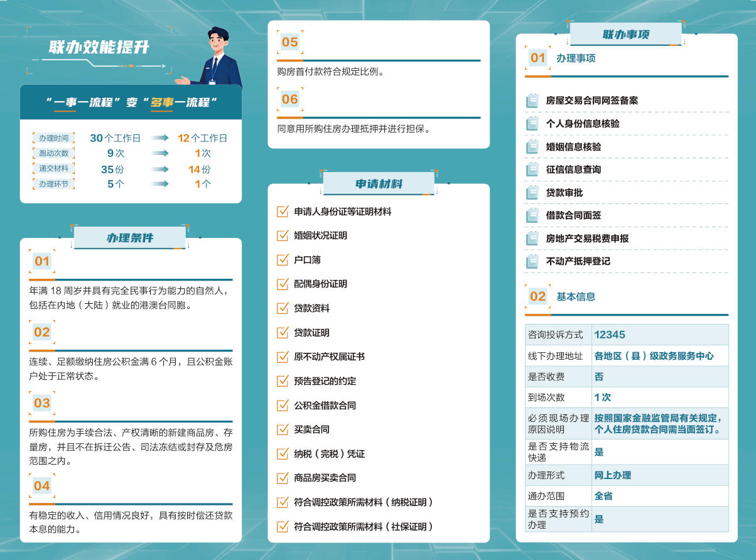This screenshot has height=560, width=756.
Task: Click the 办理时间 label tag
Action: 54,138
